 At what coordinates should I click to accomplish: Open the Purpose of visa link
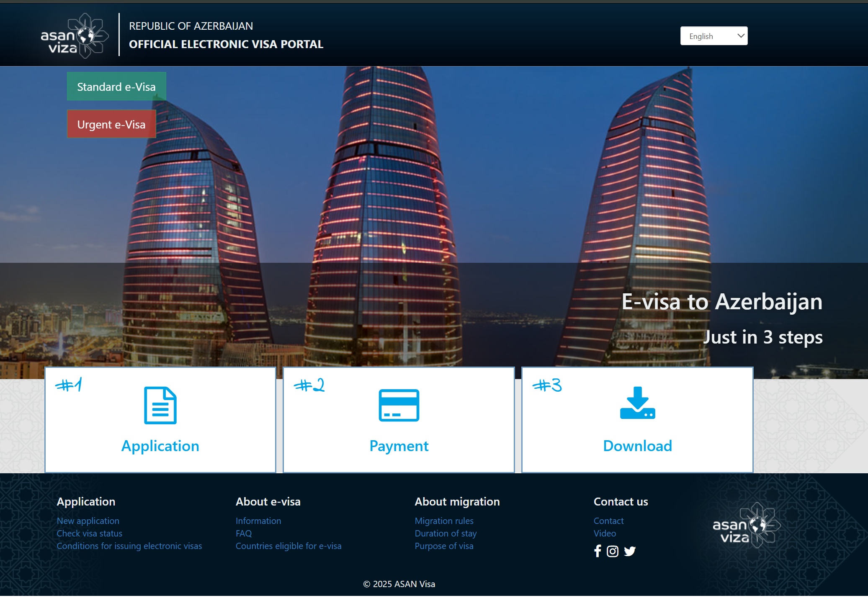pos(444,546)
